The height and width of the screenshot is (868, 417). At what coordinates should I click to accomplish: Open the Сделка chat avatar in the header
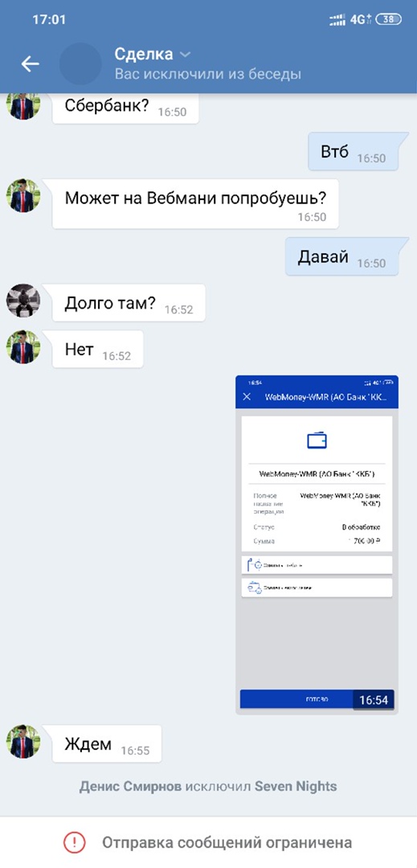pos(80,63)
